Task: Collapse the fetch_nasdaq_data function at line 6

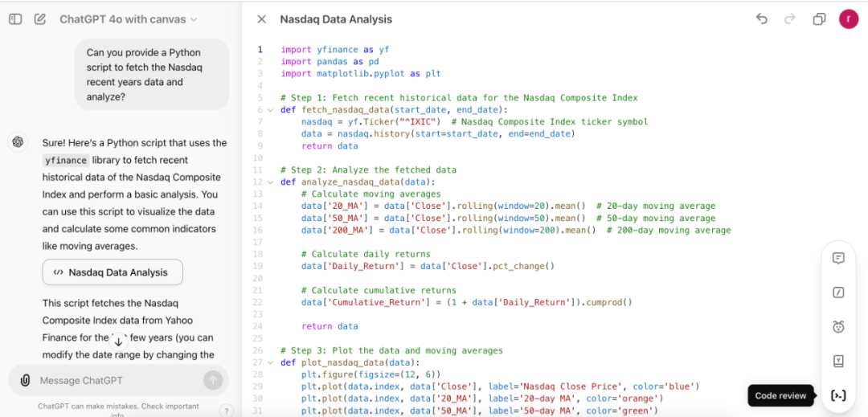Action: [x=270, y=109]
